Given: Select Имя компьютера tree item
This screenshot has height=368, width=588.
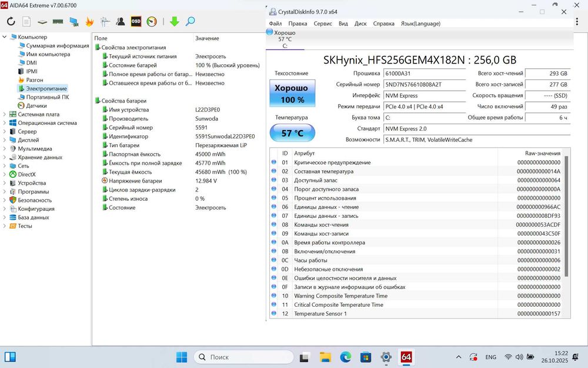Looking at the screenshot, I should pos(48,54).
